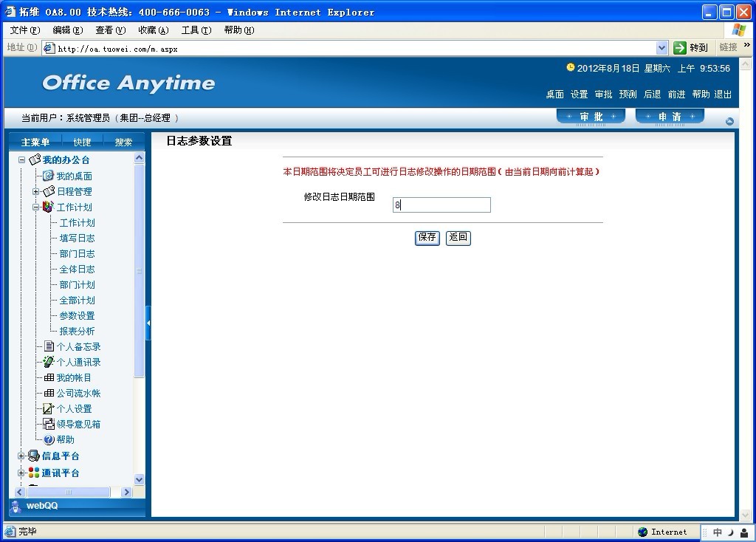Click the help question mark icon in tree
The width and height of the screenshot is (756, 542).
(x=49, y=439)
